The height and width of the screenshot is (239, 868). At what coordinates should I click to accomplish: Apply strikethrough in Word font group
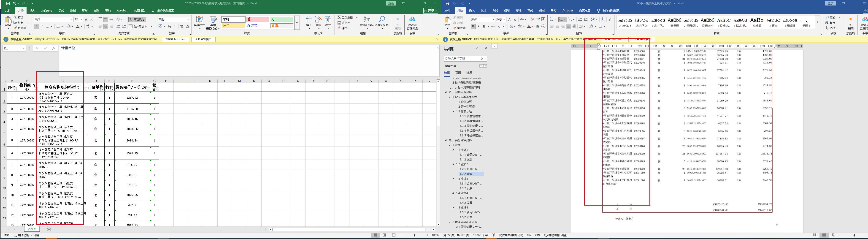pyautogui.click(x=493, y=26)
